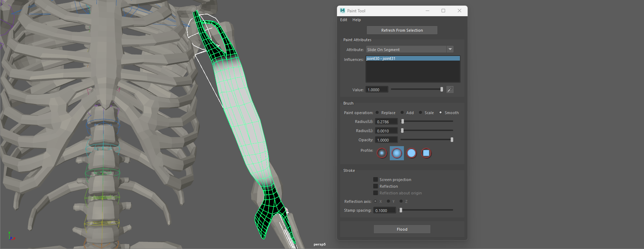Image resolution: width=644 pixels, height=249 pixels.
Task: Click the Maya logo in Paint Tool title bar
Action: coord(342,11)
